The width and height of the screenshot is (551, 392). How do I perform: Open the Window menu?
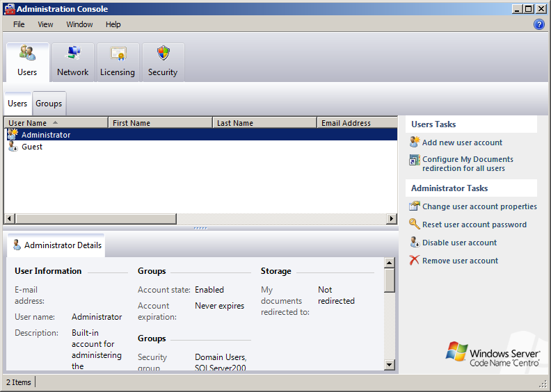[79, 24]
